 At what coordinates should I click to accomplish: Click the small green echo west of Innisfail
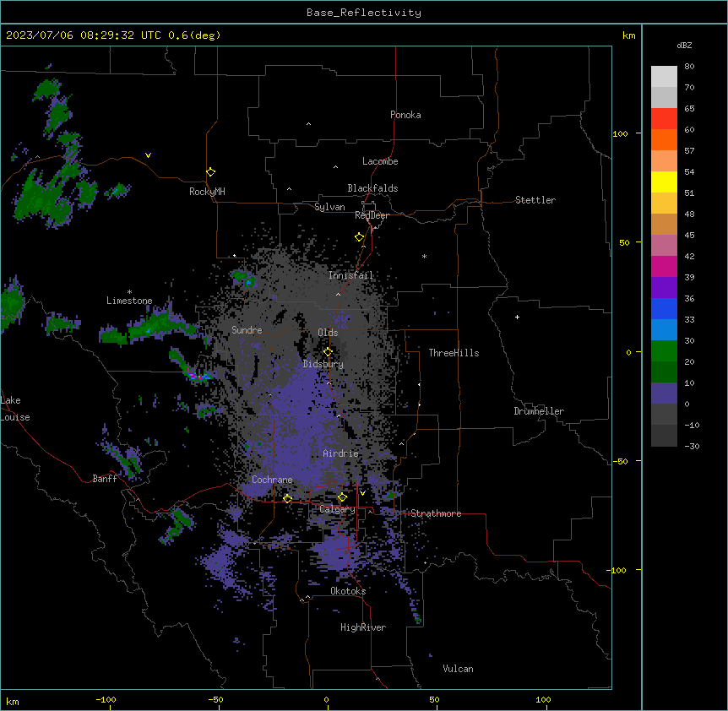pos(243,278)
